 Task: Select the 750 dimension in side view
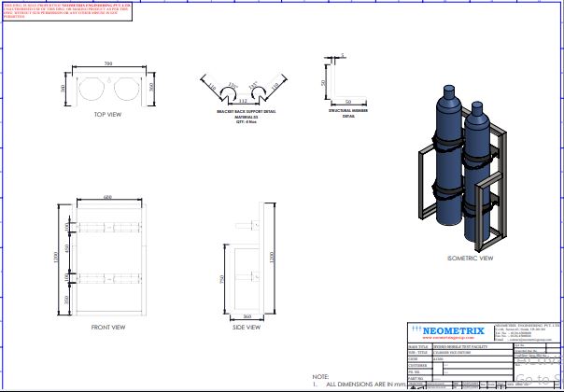pyautogui.click(x=220, y=280)
